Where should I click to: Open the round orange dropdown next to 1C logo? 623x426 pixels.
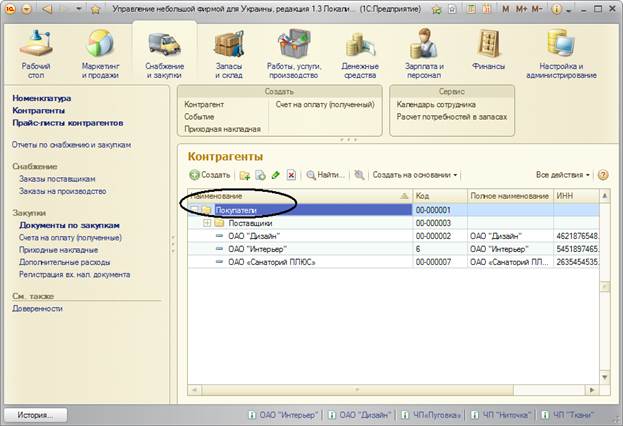click(x=27, y=9)
